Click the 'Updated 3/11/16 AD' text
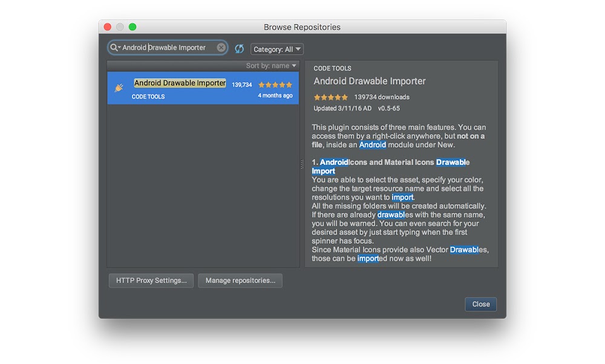This screenshot has height=364, width=605. click(342, 108)
